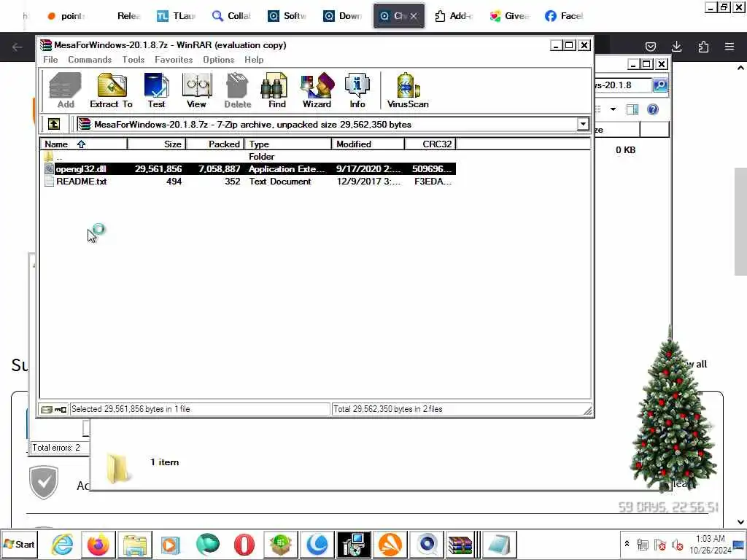Close the active browser tab
The height and width of the screenshot is (560, 747).
[x=414, y=16]
